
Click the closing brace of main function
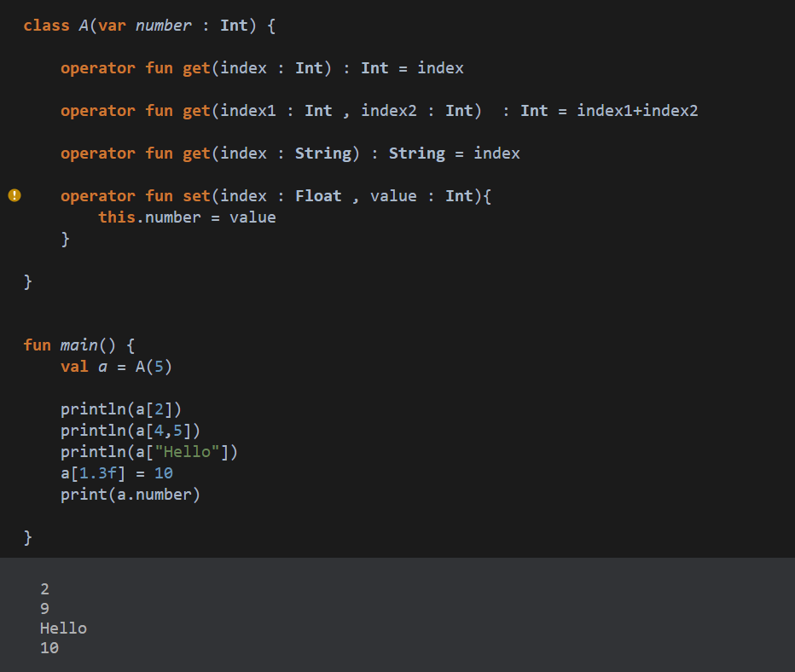pos(28,537)
